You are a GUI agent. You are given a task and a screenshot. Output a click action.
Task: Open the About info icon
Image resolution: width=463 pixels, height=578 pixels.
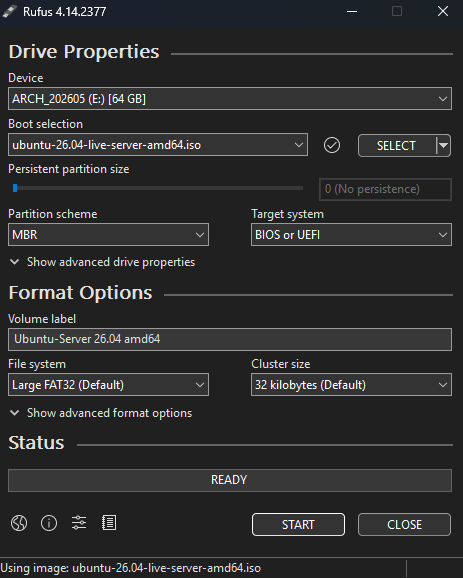(49, 523)
